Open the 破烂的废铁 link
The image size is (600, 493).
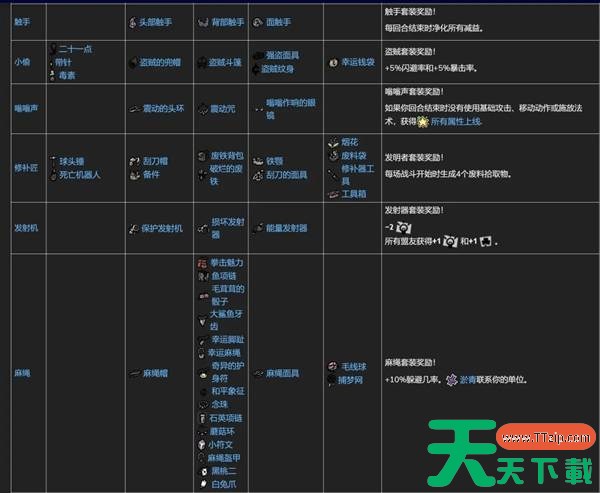tap(226, 175)
